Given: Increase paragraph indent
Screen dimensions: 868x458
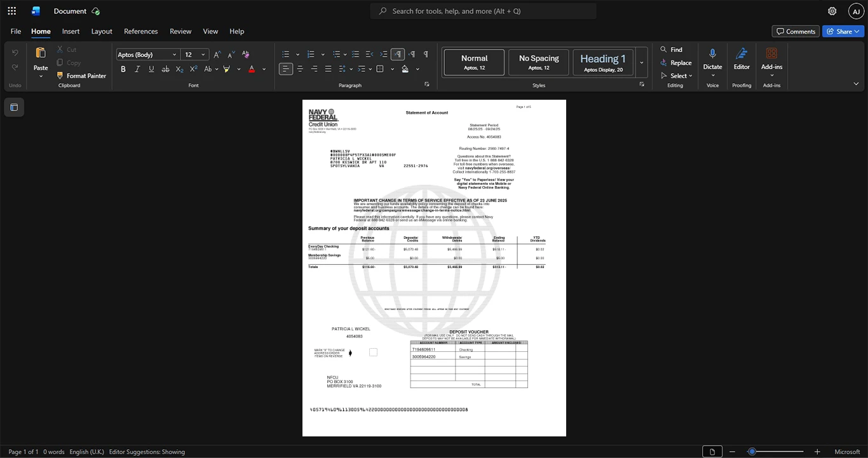Looking at the screenshot, I should click(384, 55).
